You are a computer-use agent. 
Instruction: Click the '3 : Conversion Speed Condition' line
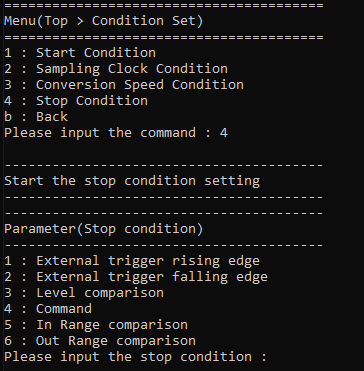click(124, 85)
